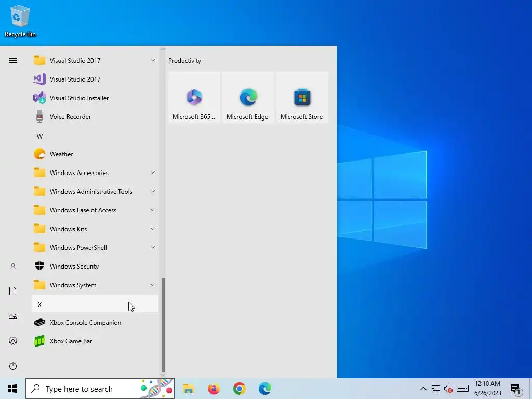Click Windows Administrative Tools label
The height and width of the screenshot is (399, 532).
point(91,191)
